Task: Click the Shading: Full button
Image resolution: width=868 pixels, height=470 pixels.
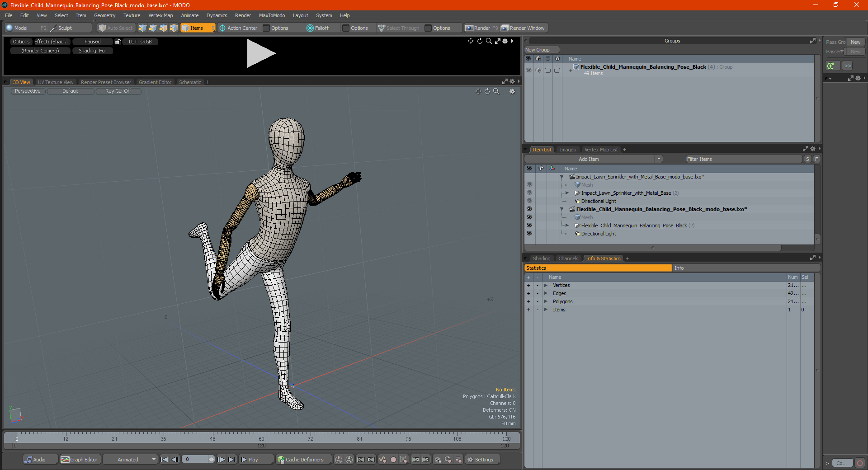Action: 93,51
